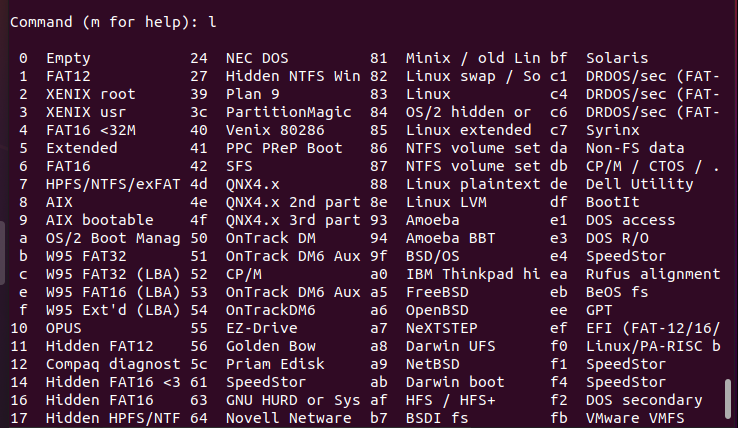This screenshot has height=428, width=738.
Task: Click the 'FreeBSD' partition type text
Action: (437, 292)
